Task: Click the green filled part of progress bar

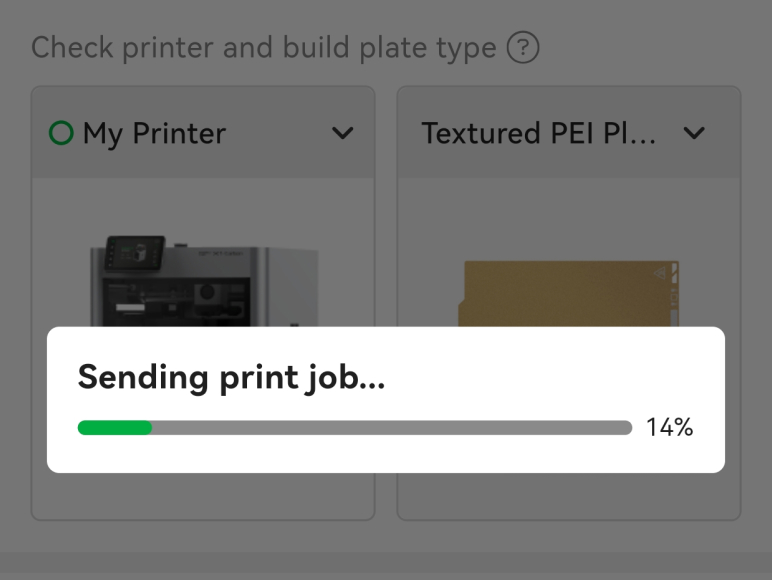Action: (114, 428)
